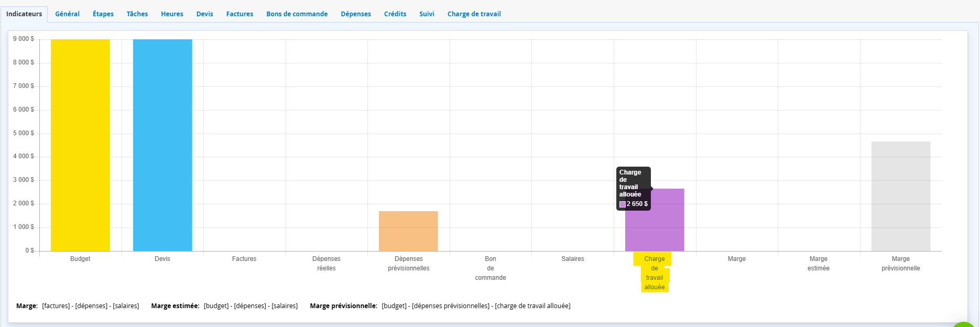This screenshot has width=980, height=327.
Task: Go to the Heures tab
Action: [172, 14]
